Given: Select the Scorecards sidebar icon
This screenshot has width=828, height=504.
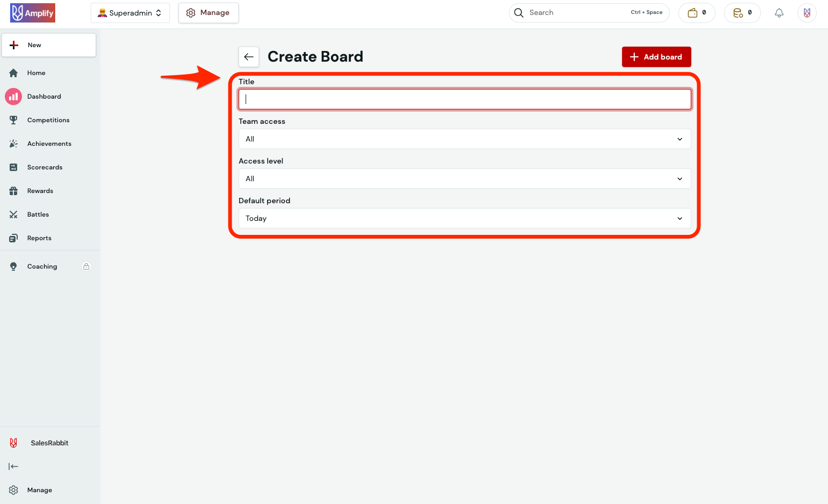Looking at the screenshot, I should pos(13,167).
